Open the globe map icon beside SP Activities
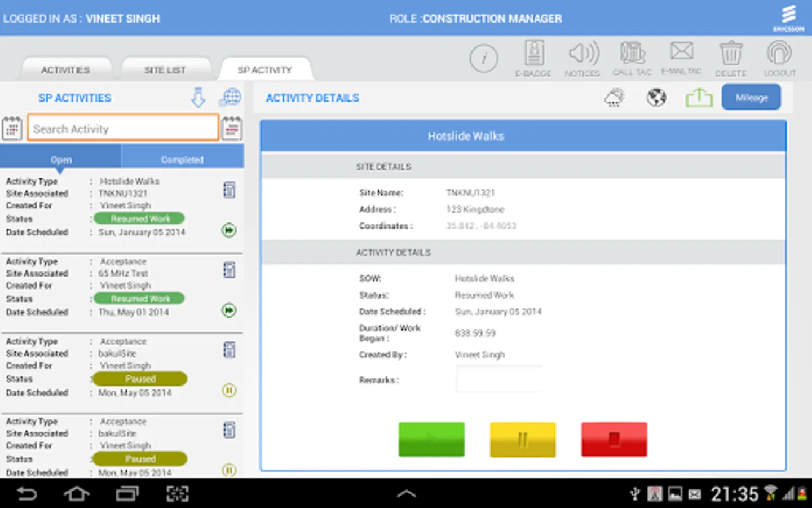The image size is (812, 508). tap(230, 98)
